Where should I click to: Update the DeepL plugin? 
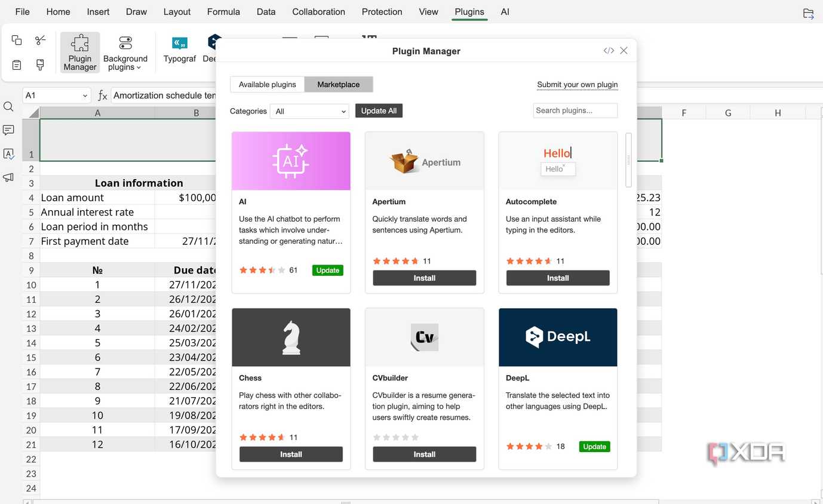pyautogui.click(x=594, y=447)
